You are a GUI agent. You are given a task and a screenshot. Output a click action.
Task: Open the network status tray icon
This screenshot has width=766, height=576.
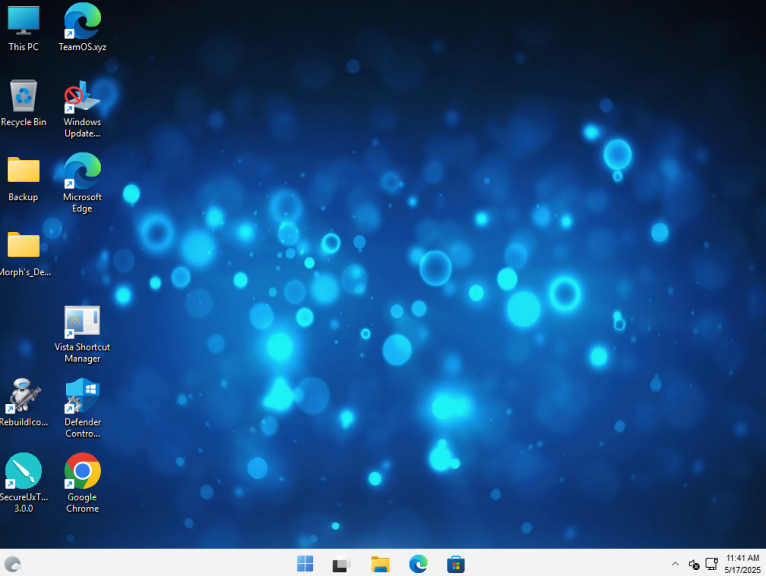tap(712, 564)
